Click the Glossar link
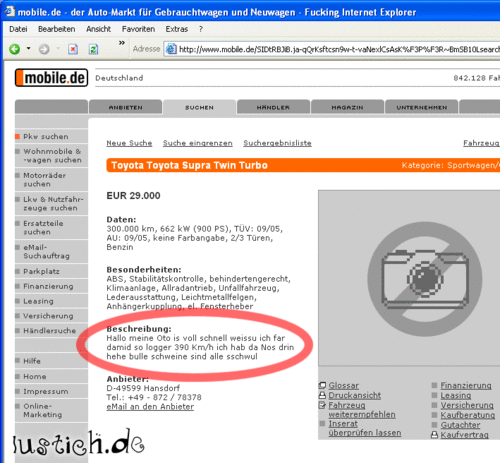The width and height of the screenshot is (500, 463). point(344,385)
